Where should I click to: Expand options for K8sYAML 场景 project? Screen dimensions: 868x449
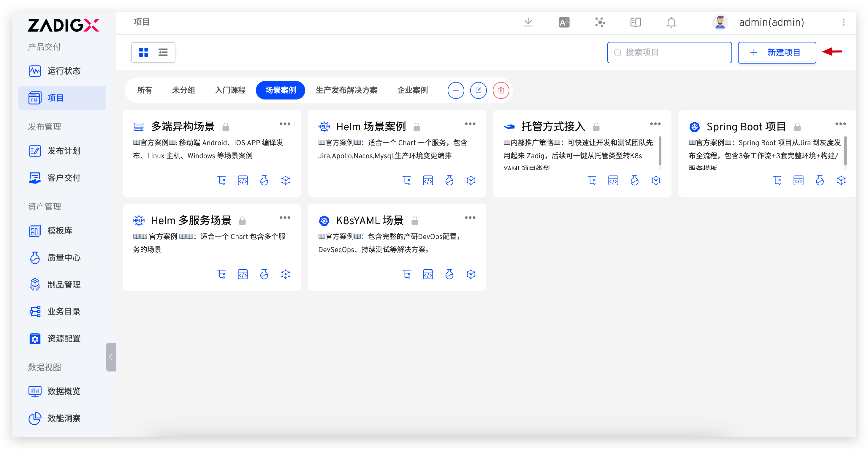[470, 218]
